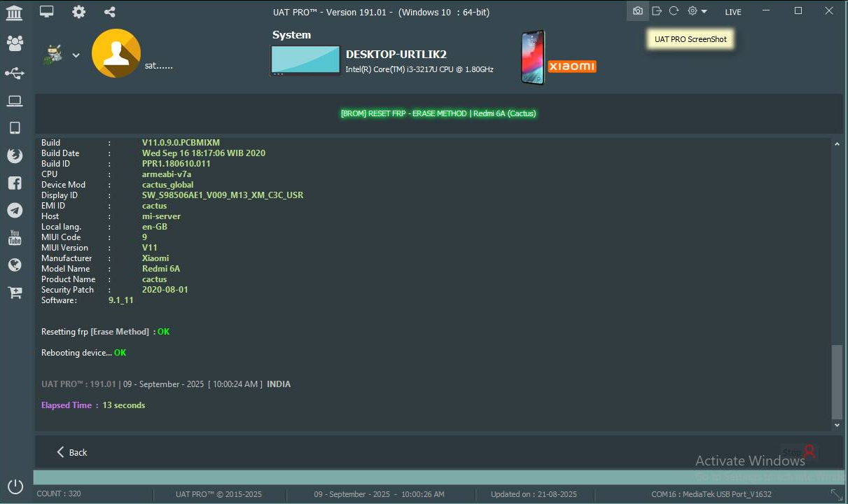Viewport: 848px width, 504px height.
Task: Go Back to the previous screen
Action: click(x=71, y=452)
